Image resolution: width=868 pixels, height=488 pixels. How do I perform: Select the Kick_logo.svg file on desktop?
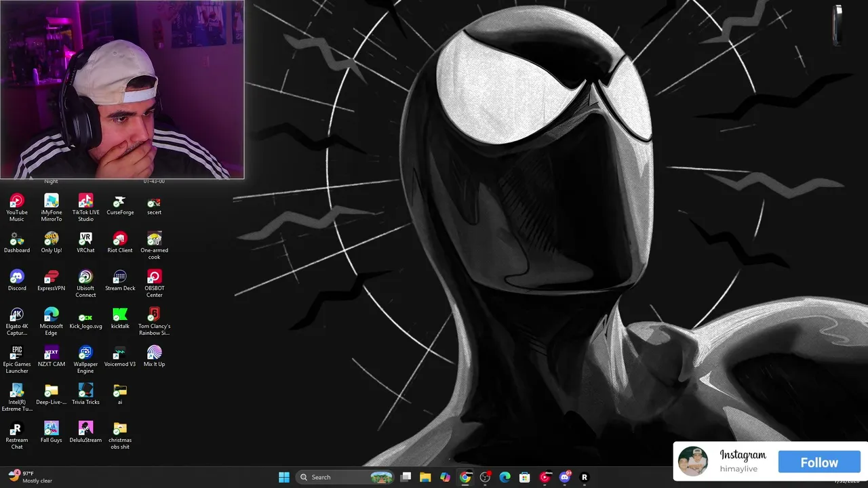pyautogui.click(x=85, y=319)
